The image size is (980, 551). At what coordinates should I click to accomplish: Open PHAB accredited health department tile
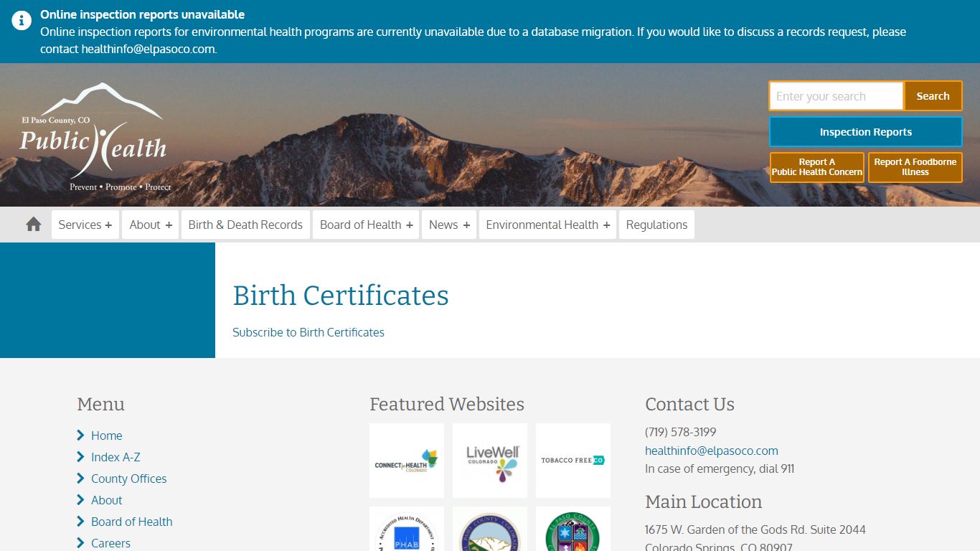(407, 529)
